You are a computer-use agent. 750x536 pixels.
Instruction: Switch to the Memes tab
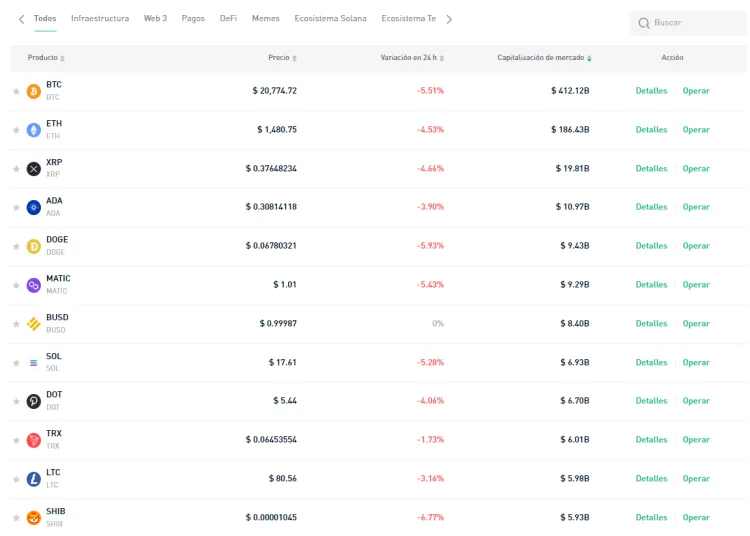266,19
